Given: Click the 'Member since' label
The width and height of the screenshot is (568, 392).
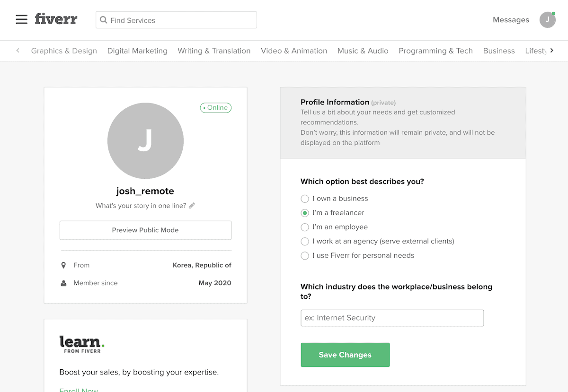Looking at the screenshot, I should (96, 283).
